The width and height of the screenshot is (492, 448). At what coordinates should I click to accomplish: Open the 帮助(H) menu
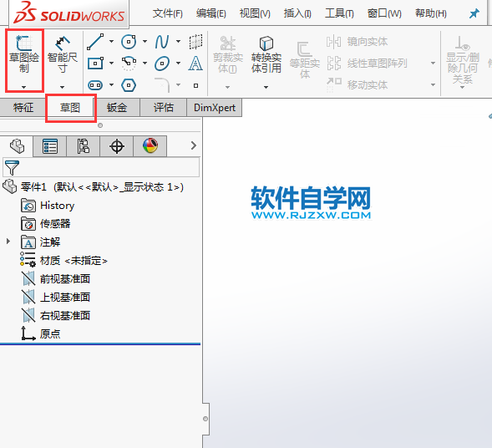coord(431,13)
